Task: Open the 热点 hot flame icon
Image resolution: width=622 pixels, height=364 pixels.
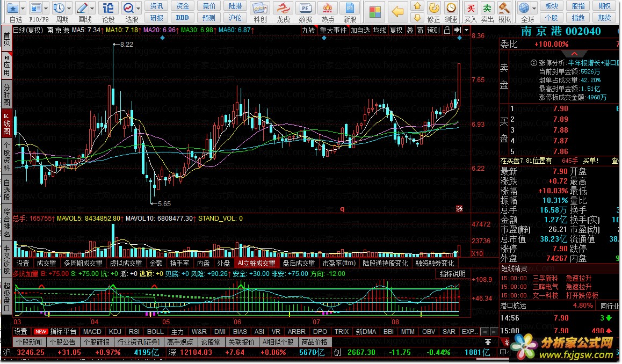Action: pos(328,9)
